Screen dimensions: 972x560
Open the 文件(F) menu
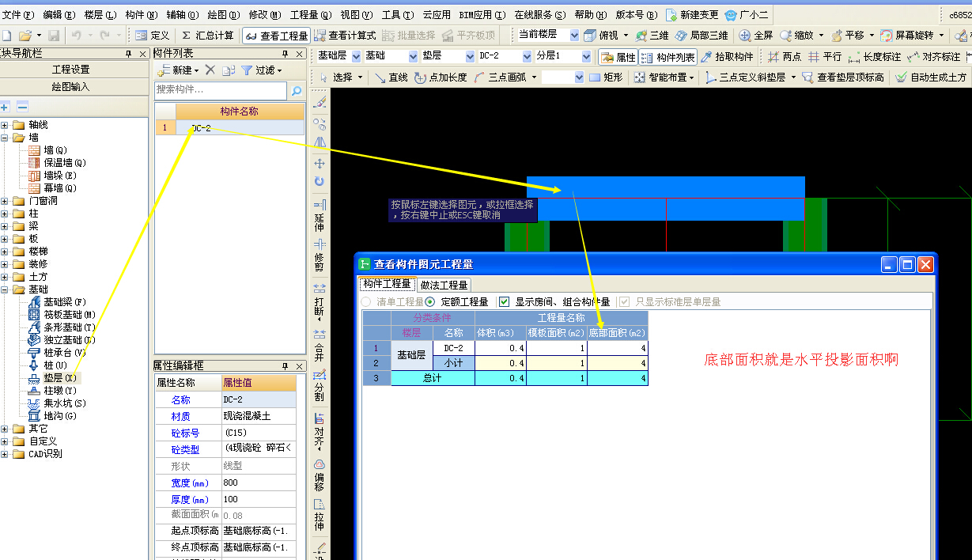click(18, 14)
